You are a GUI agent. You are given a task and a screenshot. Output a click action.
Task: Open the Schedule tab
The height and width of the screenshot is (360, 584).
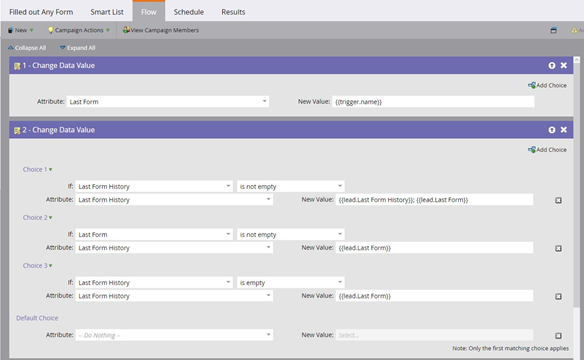pyautogui.click(x=188, y=12)
